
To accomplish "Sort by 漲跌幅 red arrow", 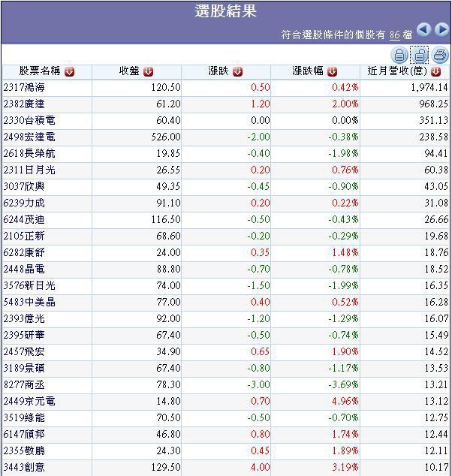I will (333, 71).
